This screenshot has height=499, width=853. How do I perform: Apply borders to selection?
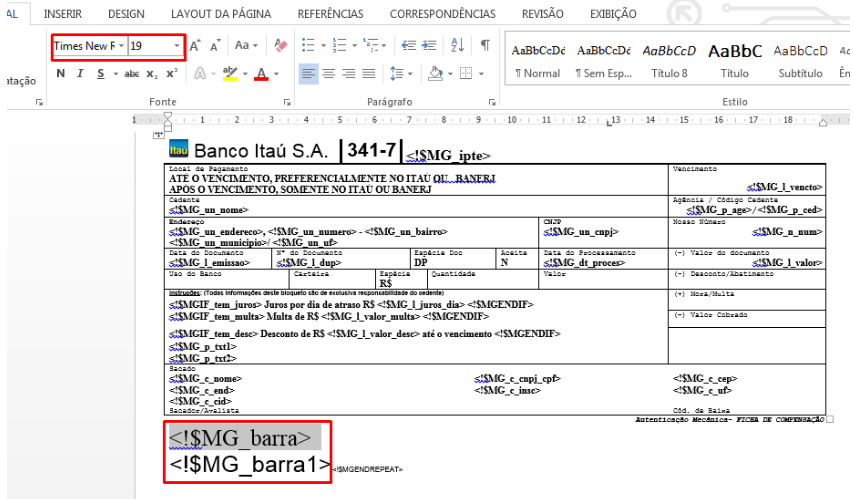click(x=466, y=73)
